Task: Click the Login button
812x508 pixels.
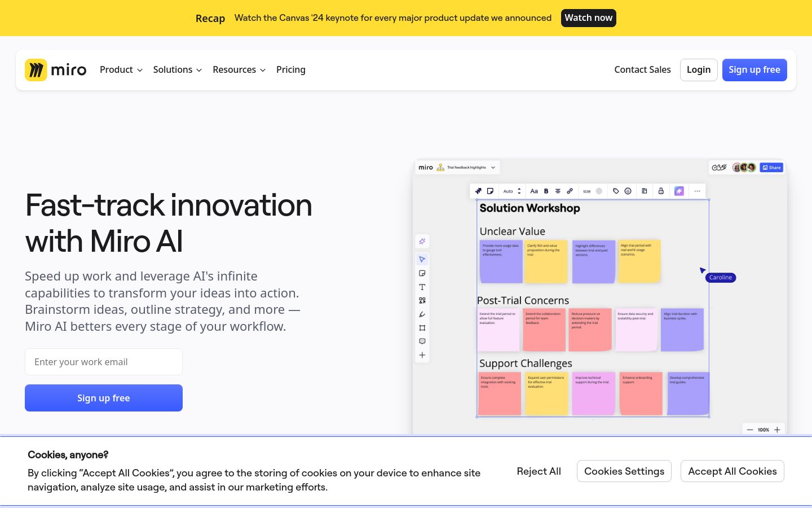Action: (699, 70)
